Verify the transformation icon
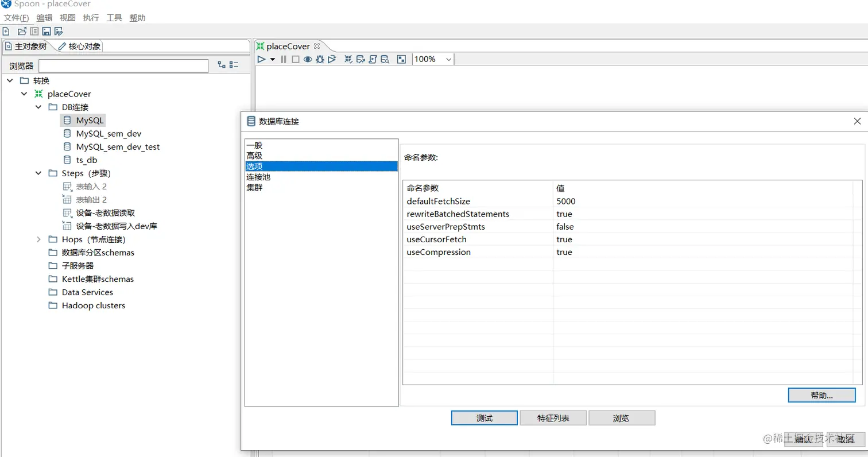This screenshot has height=457, width=868. [348, 59]
